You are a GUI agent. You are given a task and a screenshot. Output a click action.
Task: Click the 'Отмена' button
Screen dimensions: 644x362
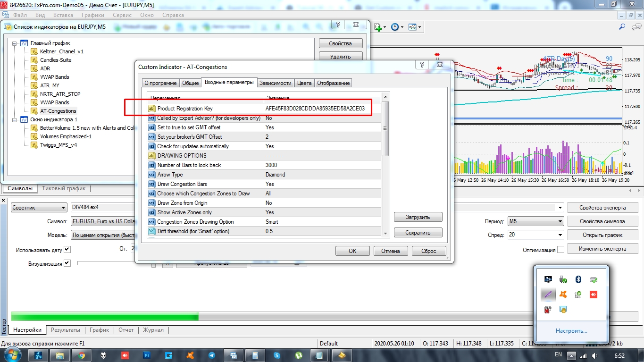click(391, 251)
